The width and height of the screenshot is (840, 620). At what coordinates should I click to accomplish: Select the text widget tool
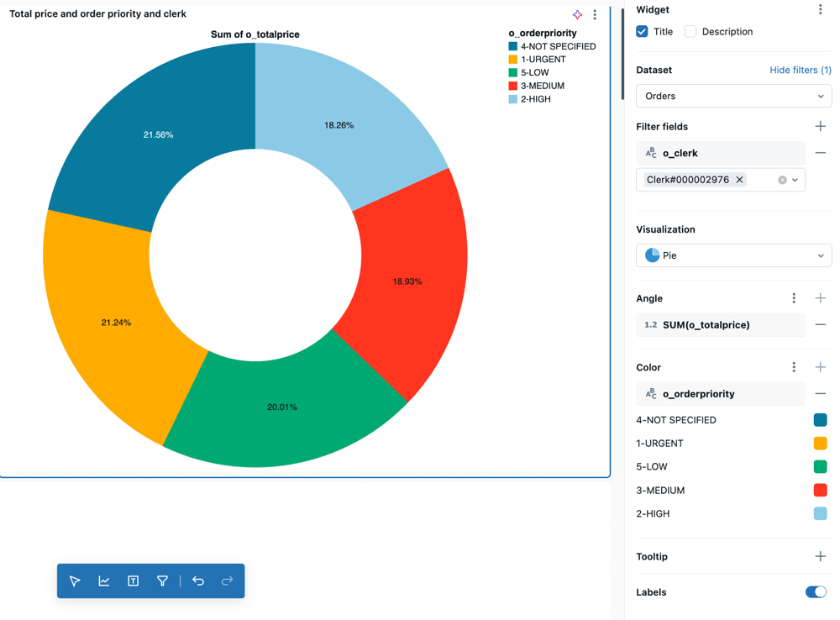point(133,581)
